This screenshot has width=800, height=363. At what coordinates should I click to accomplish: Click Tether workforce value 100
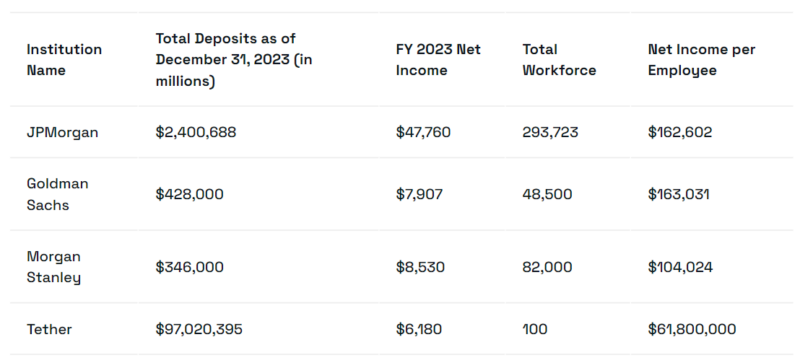point(535,329)
